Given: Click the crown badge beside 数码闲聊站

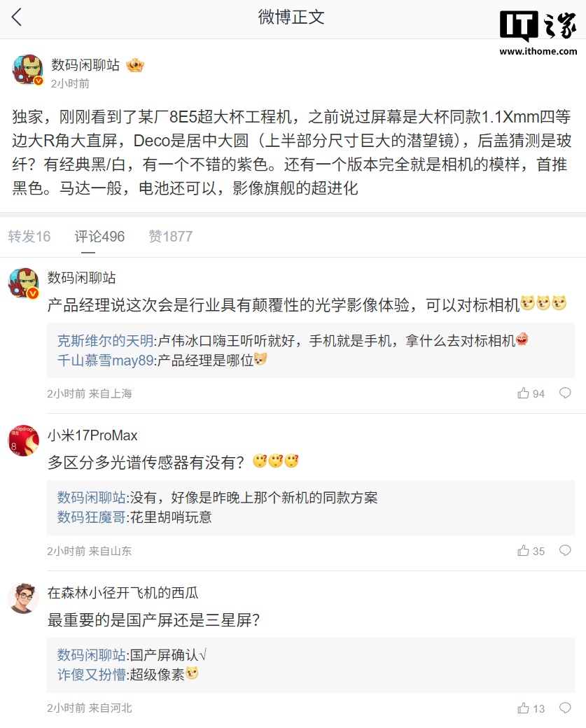Looking at the screenshot, I should coord(134,66).
